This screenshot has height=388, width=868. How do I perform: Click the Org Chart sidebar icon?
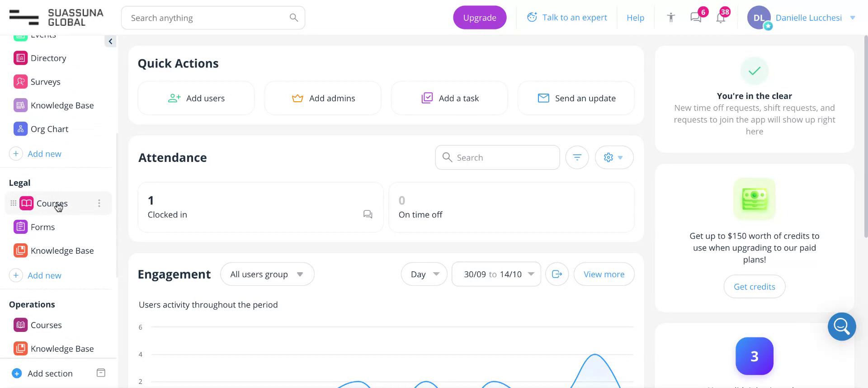(x=20, y=129)
